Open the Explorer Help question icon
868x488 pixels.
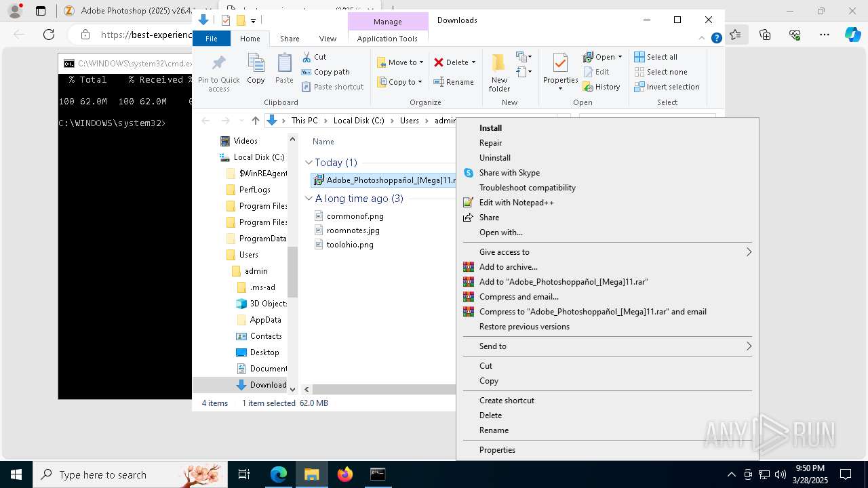(x=716, y=39)
